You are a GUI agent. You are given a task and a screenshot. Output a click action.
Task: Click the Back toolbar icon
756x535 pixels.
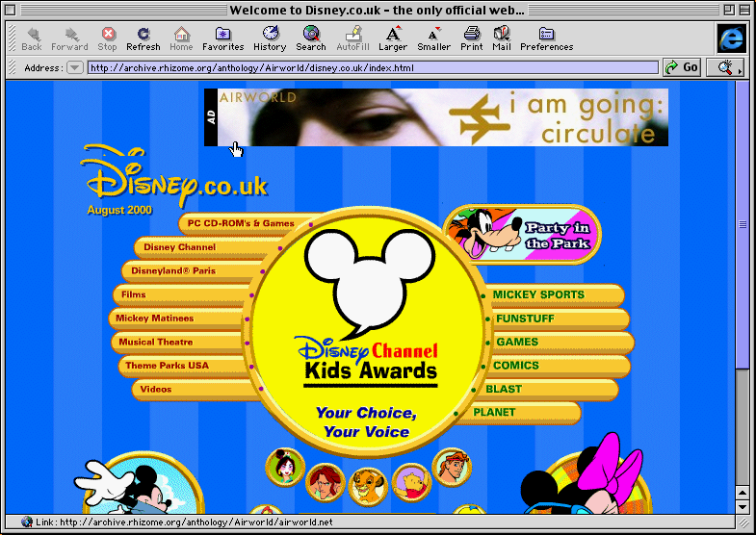32,38
